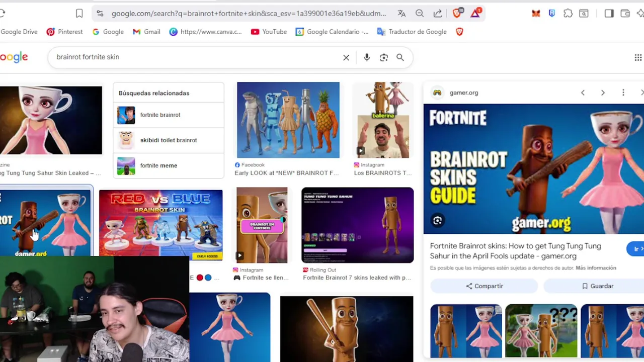Open three-dot options in preview panel
The width and height of the screenshot is (644, 362).
click(x=623, y=93)
